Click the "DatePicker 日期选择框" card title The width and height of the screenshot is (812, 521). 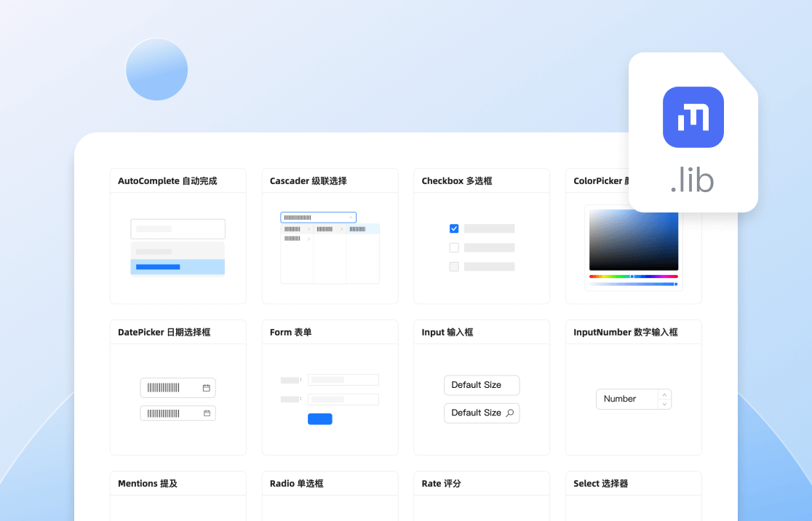tap(164, 332)
